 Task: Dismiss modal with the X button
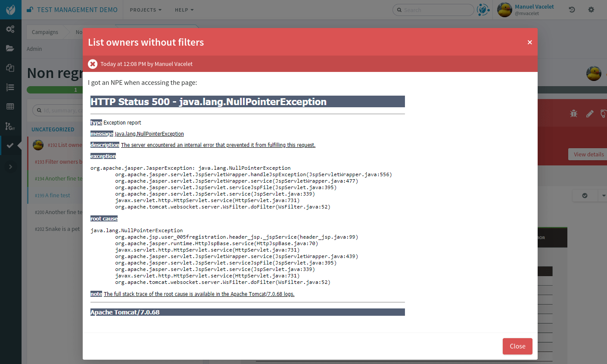pyautogui.click(x=529, y=42)
